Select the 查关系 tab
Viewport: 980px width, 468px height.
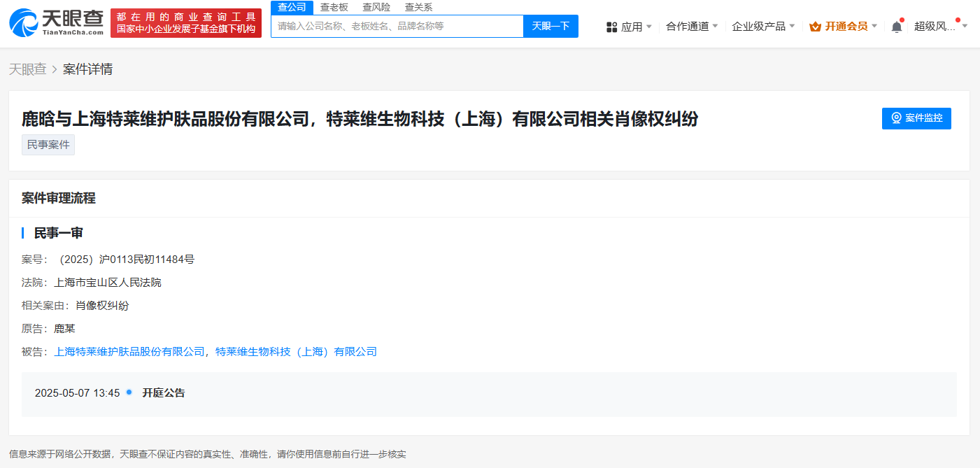coord(418,7)
